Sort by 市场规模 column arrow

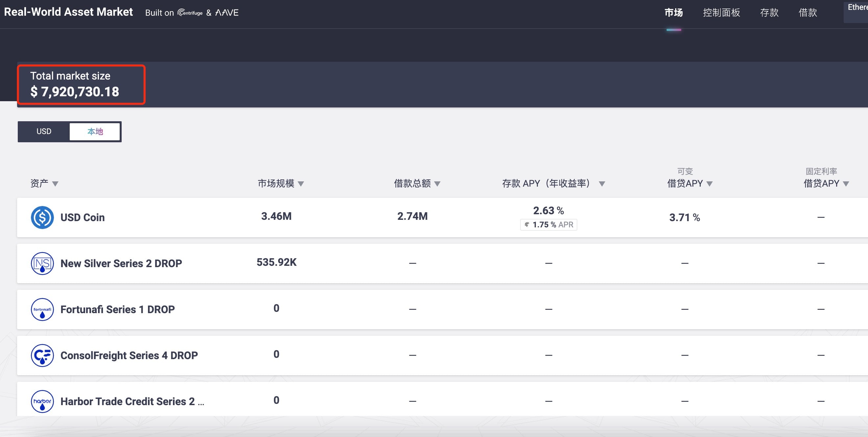pyautogui.click(x=301, y=184)
